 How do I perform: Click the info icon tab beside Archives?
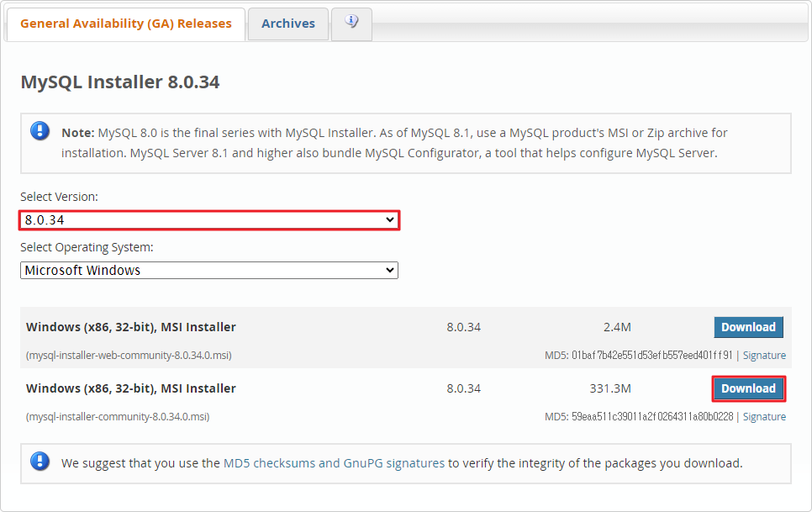click(x=351, y=24)
